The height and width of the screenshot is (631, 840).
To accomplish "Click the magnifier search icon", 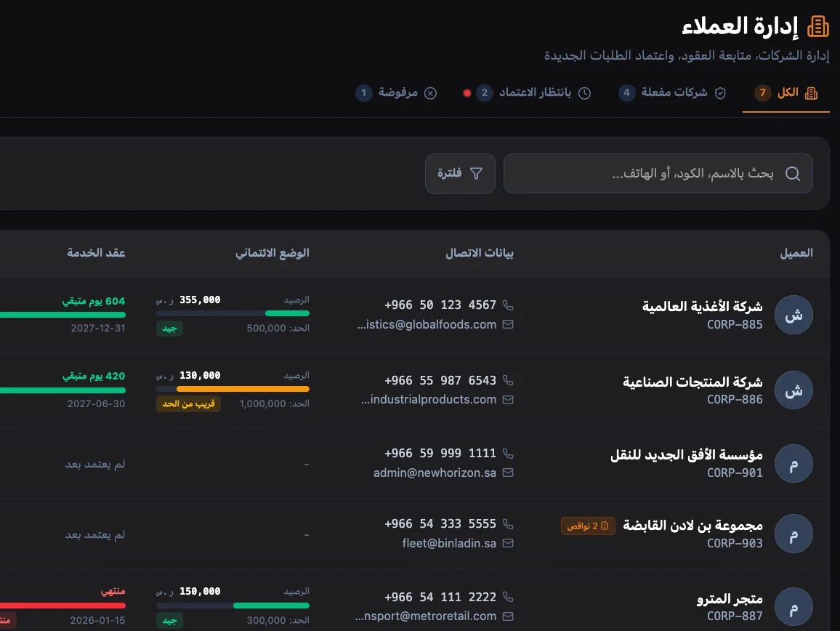I will 792,174.
